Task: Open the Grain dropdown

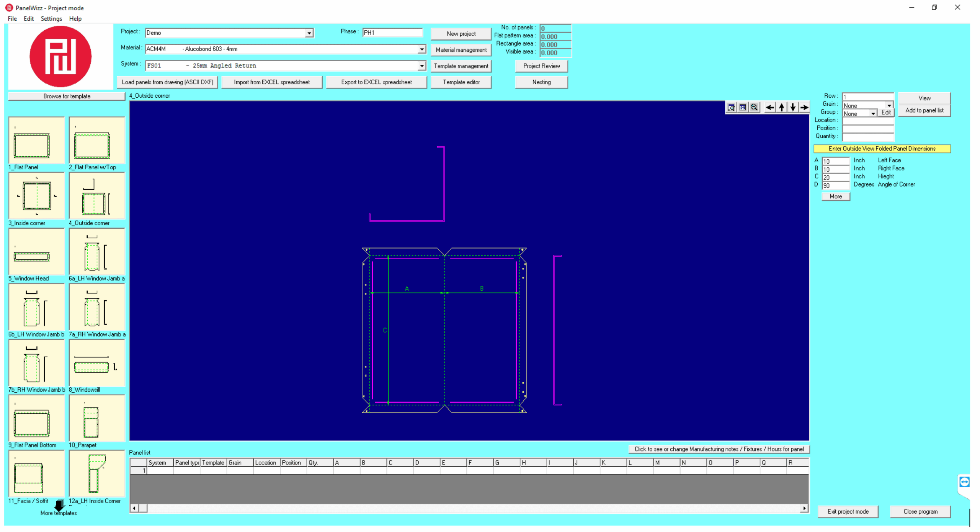Action: coord(889,105)
